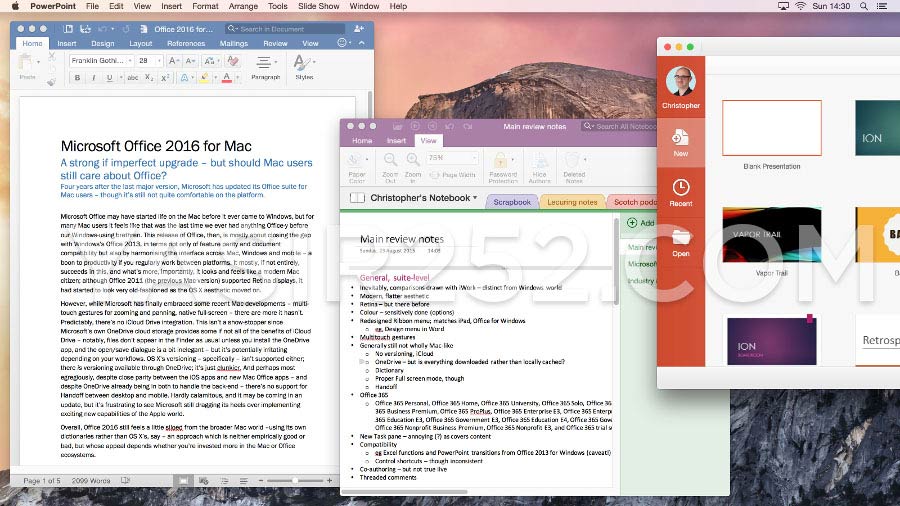Clear all formatting in Word's ribbon

tap(232, 60)
